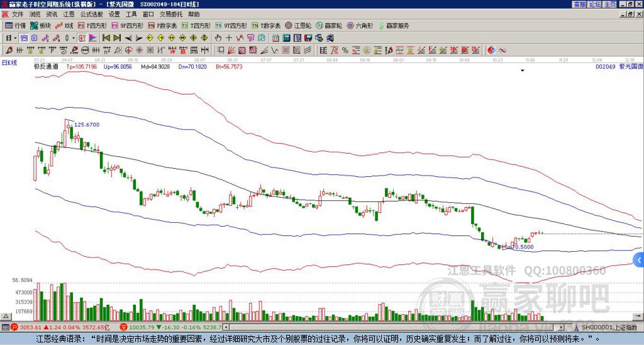
Task: Open the 江恩轮 Gann wheel
Action: click(298, 25)
